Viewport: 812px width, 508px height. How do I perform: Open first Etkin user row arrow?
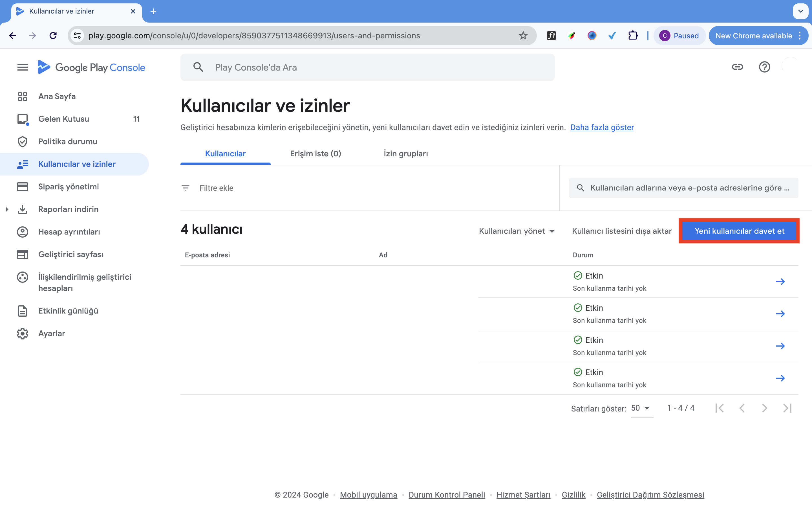pyautogui.click(x=780, y=282)
